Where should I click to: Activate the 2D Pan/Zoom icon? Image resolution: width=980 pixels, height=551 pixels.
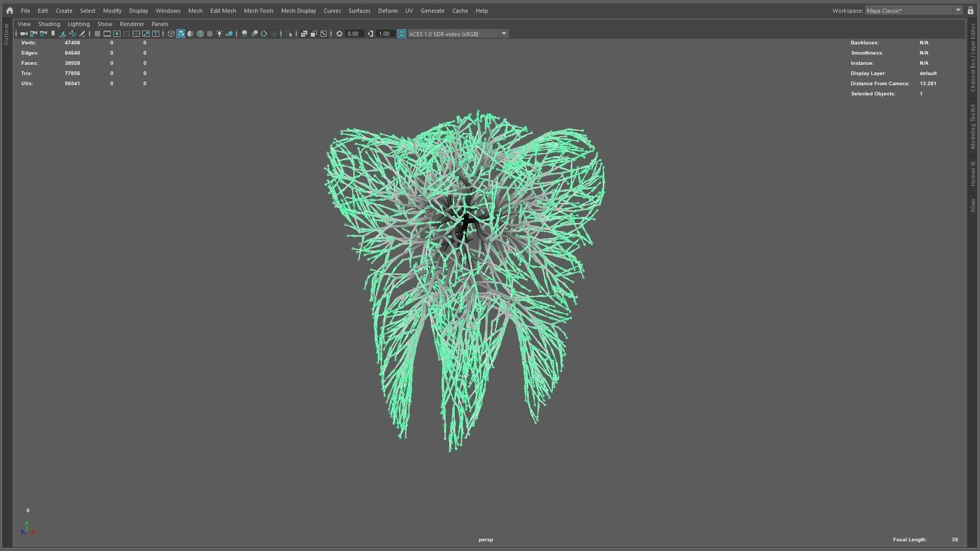pos(72,34)
